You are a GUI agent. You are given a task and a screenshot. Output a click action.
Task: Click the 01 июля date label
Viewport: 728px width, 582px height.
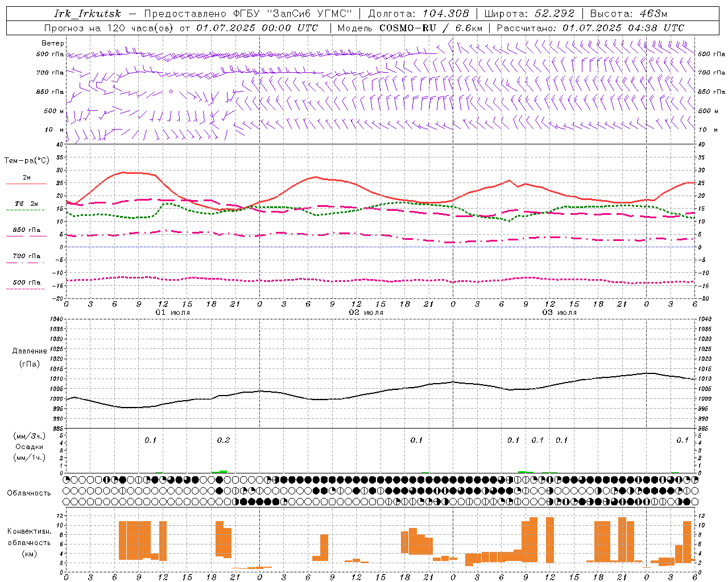pyautogui.click(x=173, y=313)
